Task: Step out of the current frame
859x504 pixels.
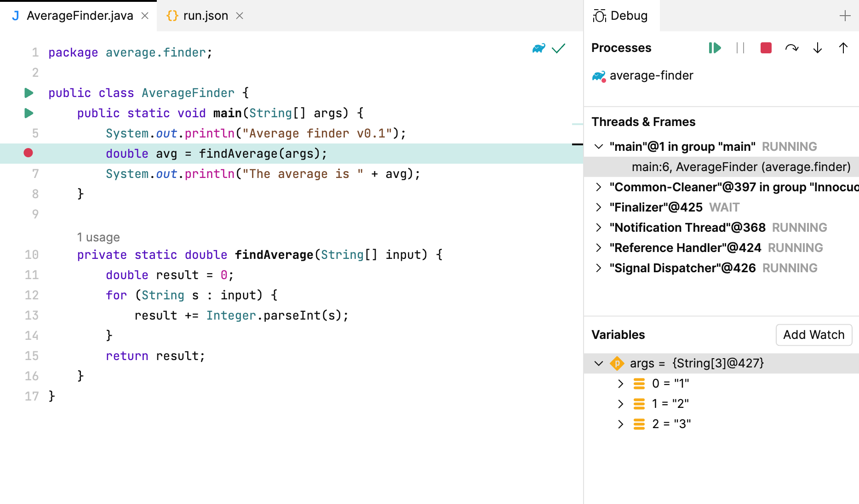Action: (x=842, y=48)
